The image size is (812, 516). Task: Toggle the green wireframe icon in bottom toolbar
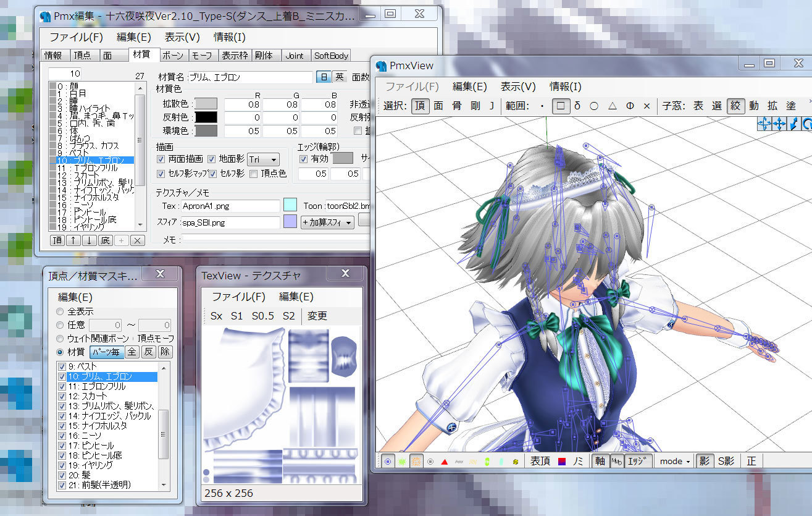[x=402, y=461]
